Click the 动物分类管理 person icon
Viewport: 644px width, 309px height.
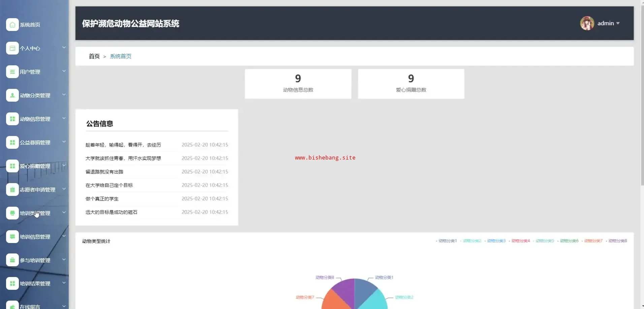pyautogui.click(x=12, y=95)
